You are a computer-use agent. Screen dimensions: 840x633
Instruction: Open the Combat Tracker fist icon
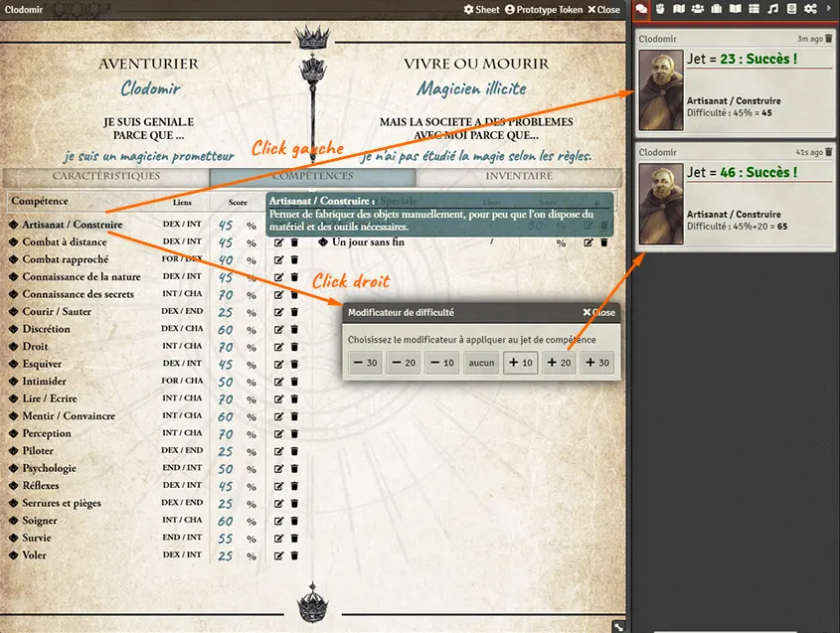click(x=660, y=9)
